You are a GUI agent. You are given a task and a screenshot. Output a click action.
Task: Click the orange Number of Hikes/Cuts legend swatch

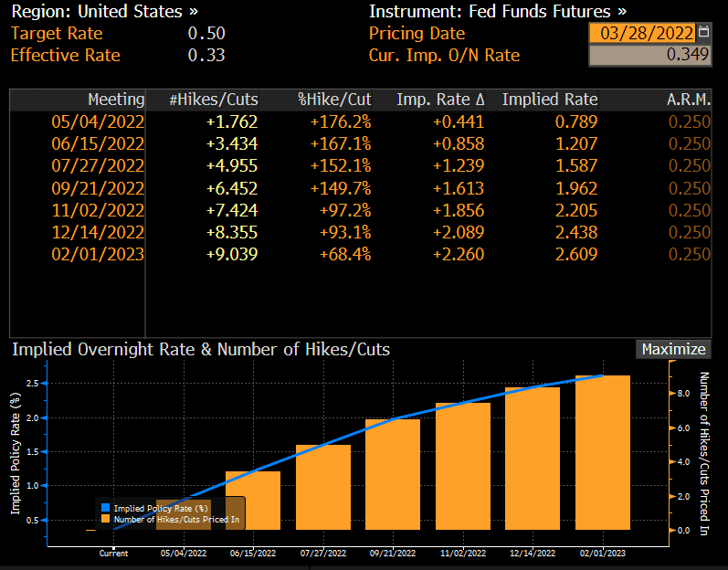[105, 519]
